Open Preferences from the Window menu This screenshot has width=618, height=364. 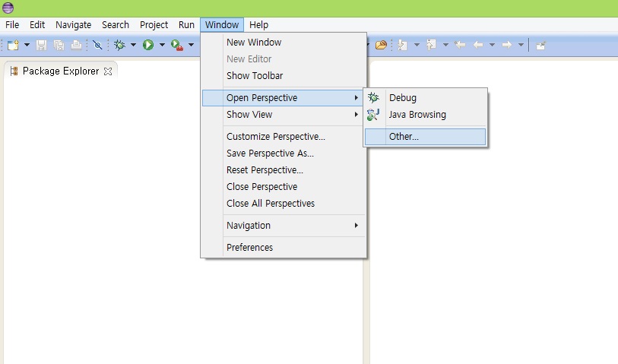pos(249,247)
